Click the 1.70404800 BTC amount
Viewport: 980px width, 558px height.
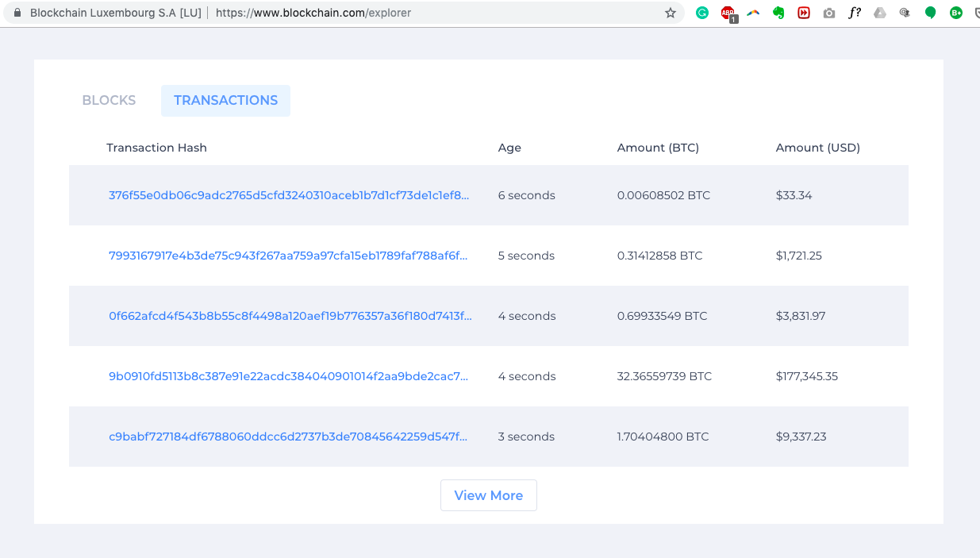pos(663,437)
